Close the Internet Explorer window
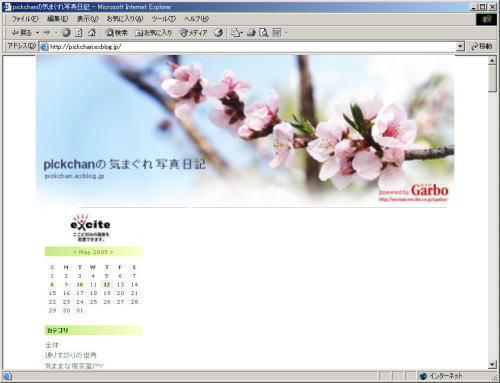The width and height of the screenshot is (500, 383). point(492,7)
